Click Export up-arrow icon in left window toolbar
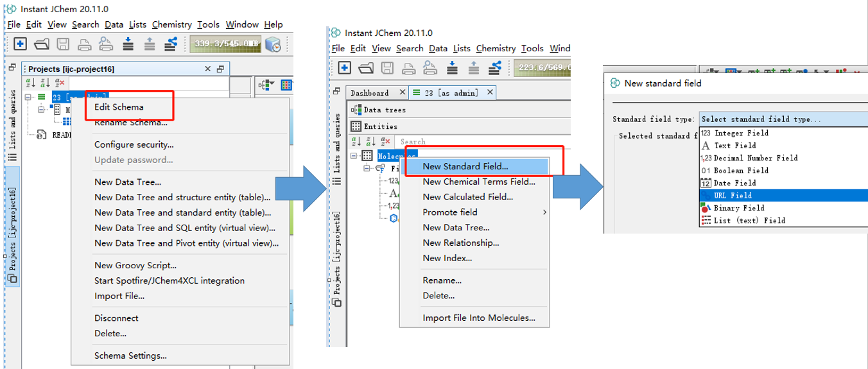 (x=149, y=44)
